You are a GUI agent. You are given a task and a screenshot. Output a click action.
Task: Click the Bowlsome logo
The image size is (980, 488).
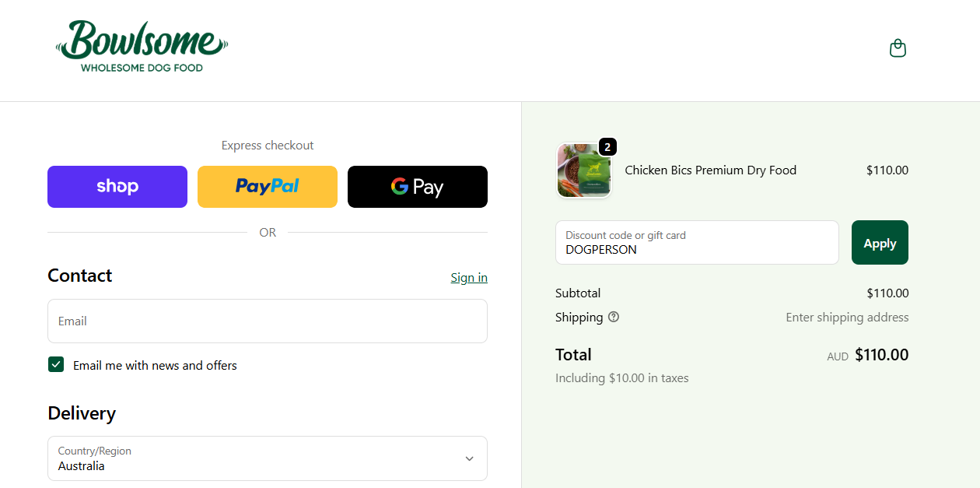click(x=142, y=40)
